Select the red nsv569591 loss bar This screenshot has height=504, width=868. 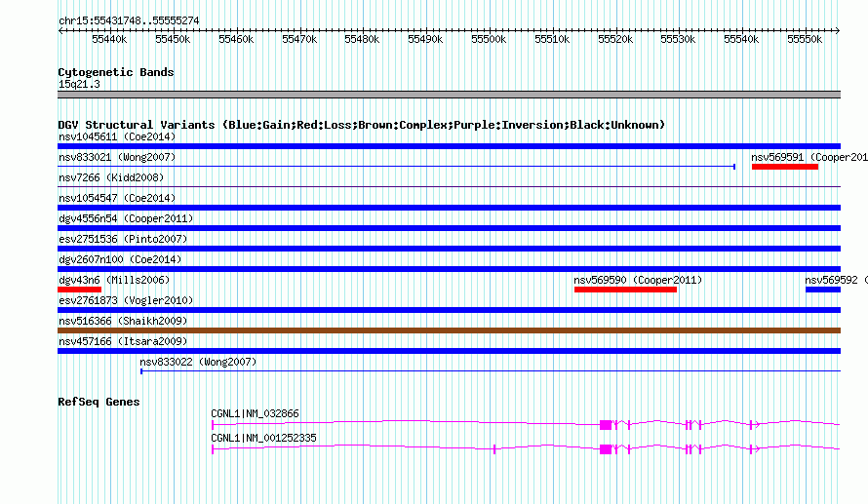tap(785, 167)
